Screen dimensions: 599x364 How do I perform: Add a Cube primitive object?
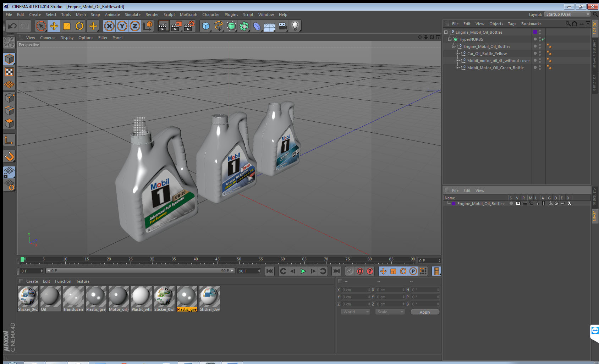pyautogui.click(x=206, y=26)
